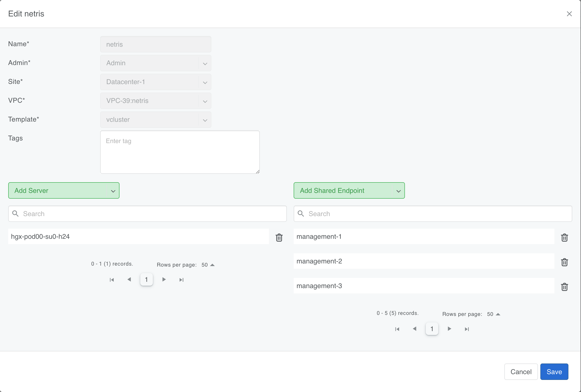Click next page arrow under the server list
Screen dimensions: 581x392
[x=164, y=280]
